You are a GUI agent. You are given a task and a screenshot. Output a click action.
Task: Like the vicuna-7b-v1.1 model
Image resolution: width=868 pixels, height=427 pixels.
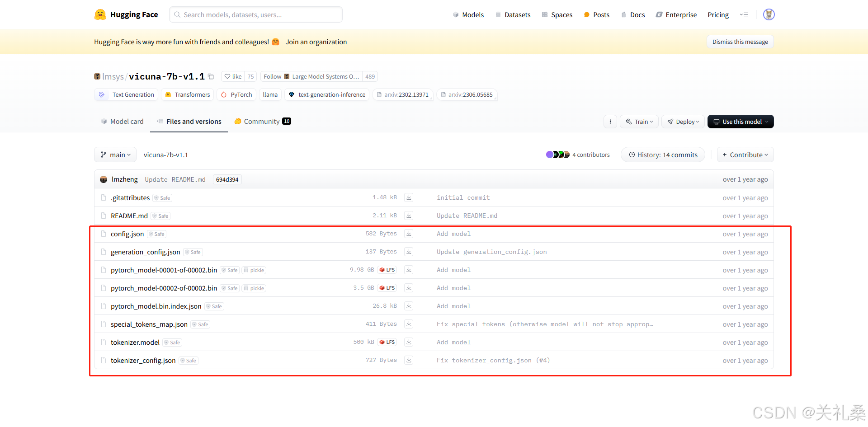pos(233,76)
